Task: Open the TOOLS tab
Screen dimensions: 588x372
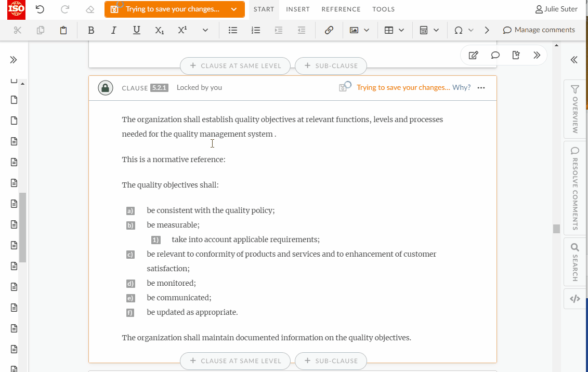Action: click(383, 9)
